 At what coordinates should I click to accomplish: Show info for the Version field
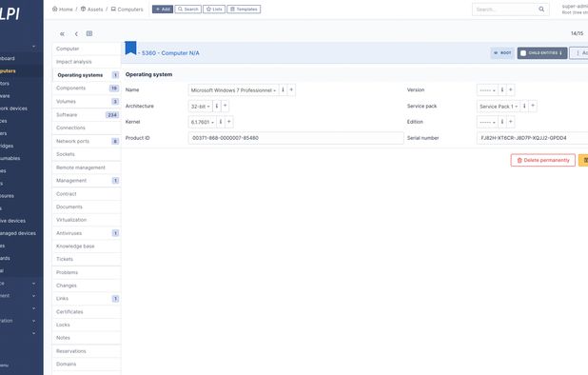pos(502,90)
